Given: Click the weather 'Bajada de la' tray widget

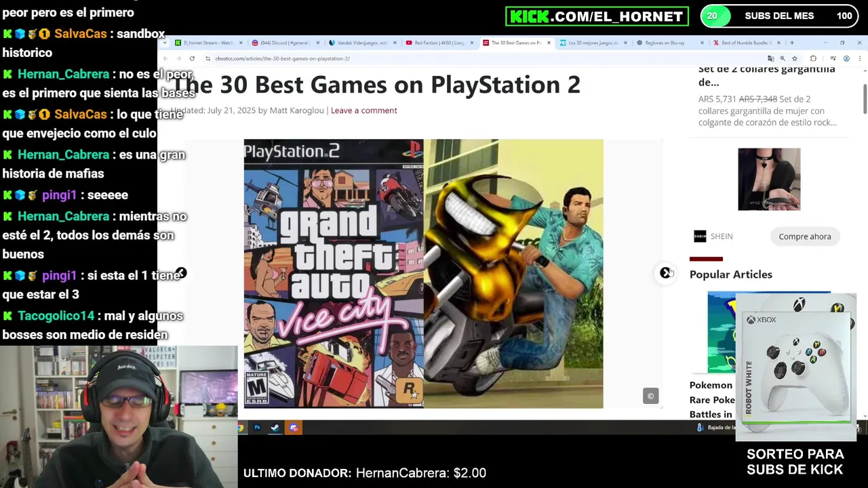Looking at the screenshot, I should pos(717,428).
